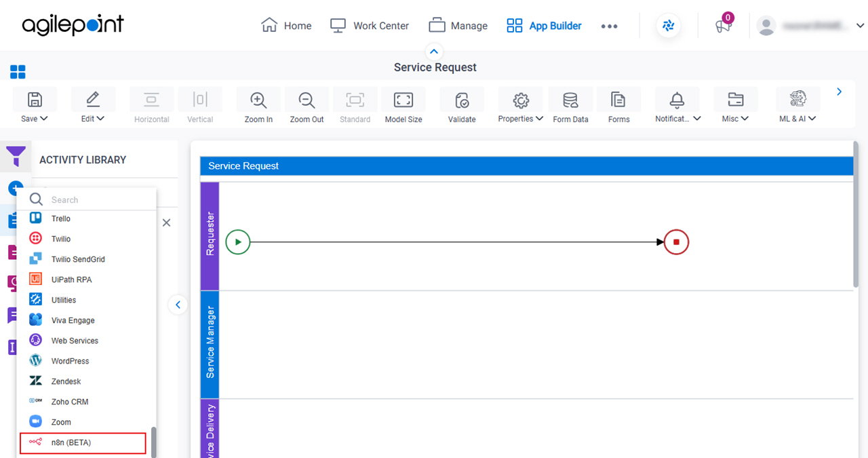Expand the Properties dropdown arrow
Screen dimensions: 868x458
click(539, 119)
